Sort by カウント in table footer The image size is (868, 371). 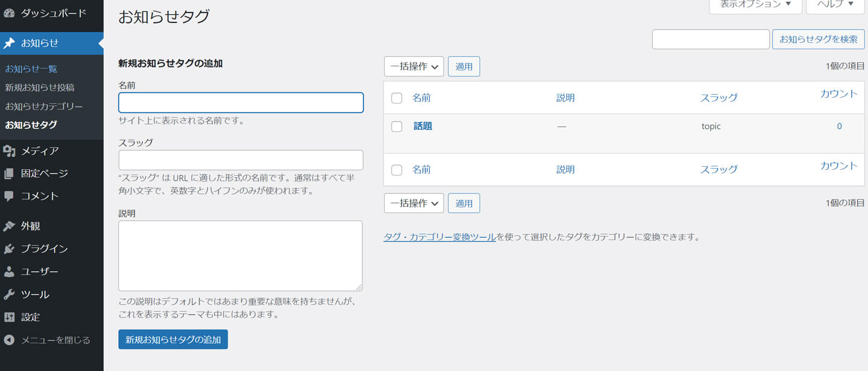click(x=838, y=166)
